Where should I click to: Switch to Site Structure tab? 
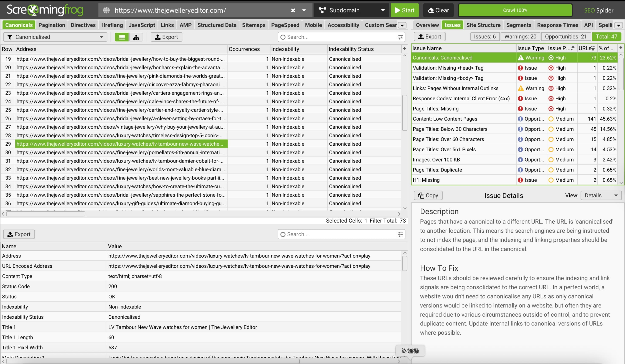click(483, 25)
